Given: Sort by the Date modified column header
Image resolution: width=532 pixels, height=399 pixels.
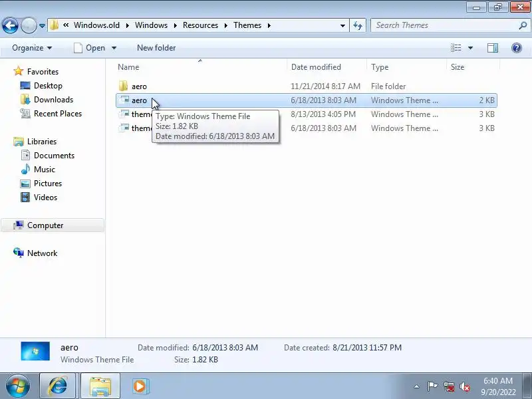Looking at the screenshot, I should pyautogui.click(x=327, y=67).
